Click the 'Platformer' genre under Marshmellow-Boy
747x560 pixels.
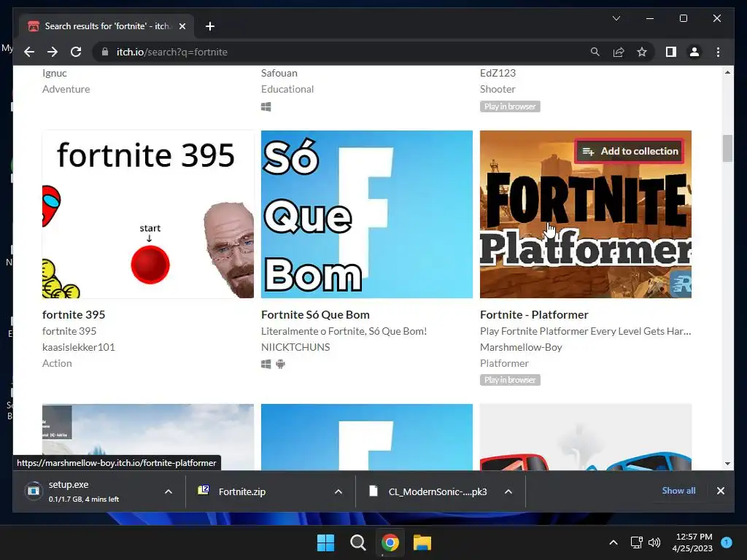click(x=505, y=363)
